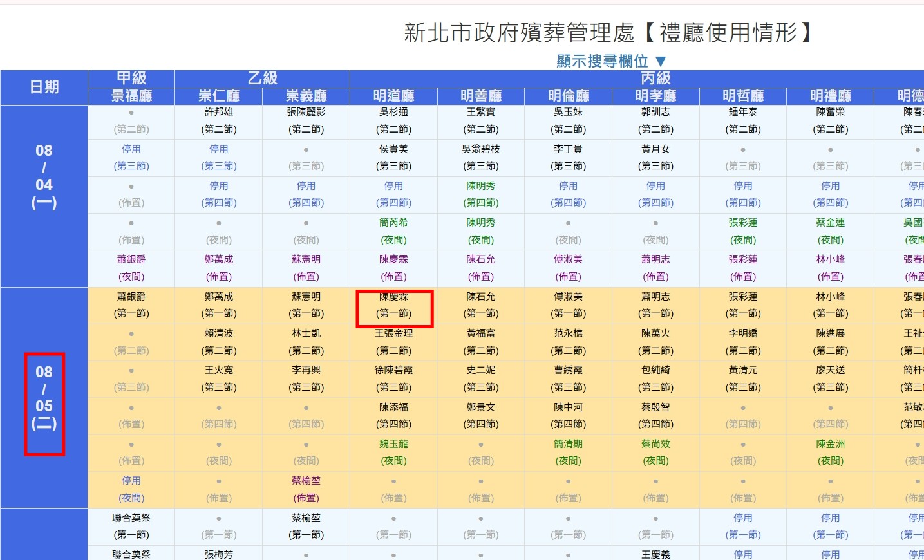Click the 鄭景文 (第四節) cell

point(481,416)
